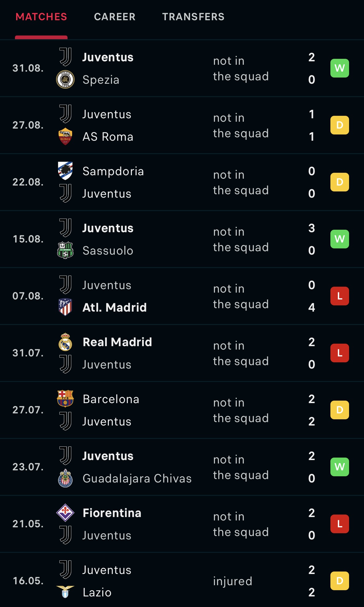Tap the Real Madrid crest
Screen dimensions: 364x607
coord(65,342)
